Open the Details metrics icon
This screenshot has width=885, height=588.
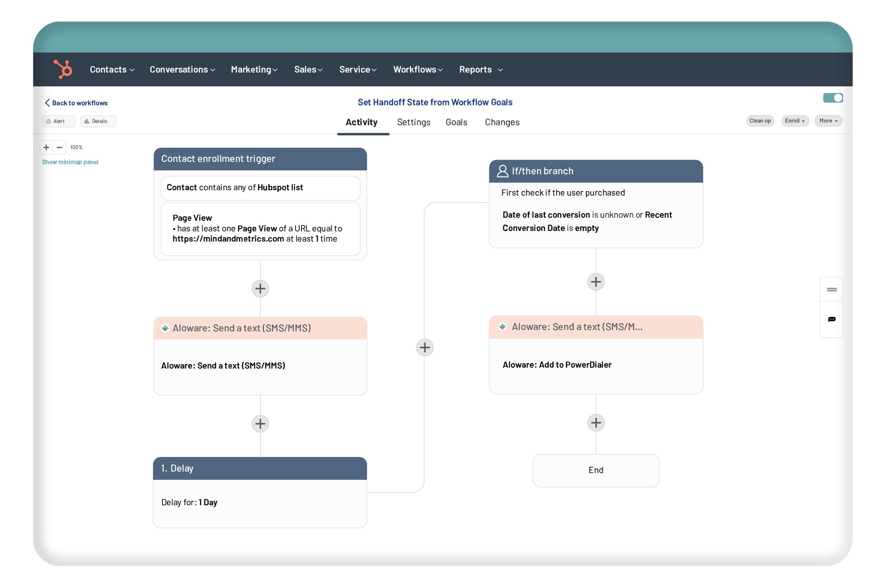pyautogui.click(x=88, y=121)
